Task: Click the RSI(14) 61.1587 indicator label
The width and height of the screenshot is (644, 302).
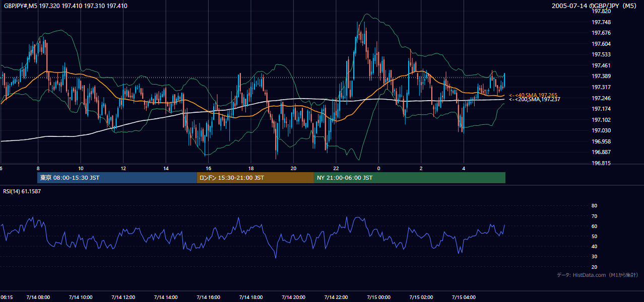Action: 22,192
